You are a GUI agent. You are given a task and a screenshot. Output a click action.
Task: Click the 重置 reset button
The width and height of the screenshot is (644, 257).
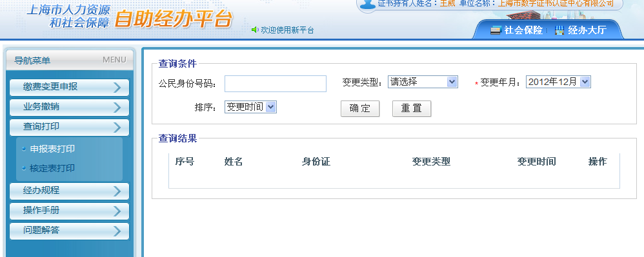click(412, 109)
